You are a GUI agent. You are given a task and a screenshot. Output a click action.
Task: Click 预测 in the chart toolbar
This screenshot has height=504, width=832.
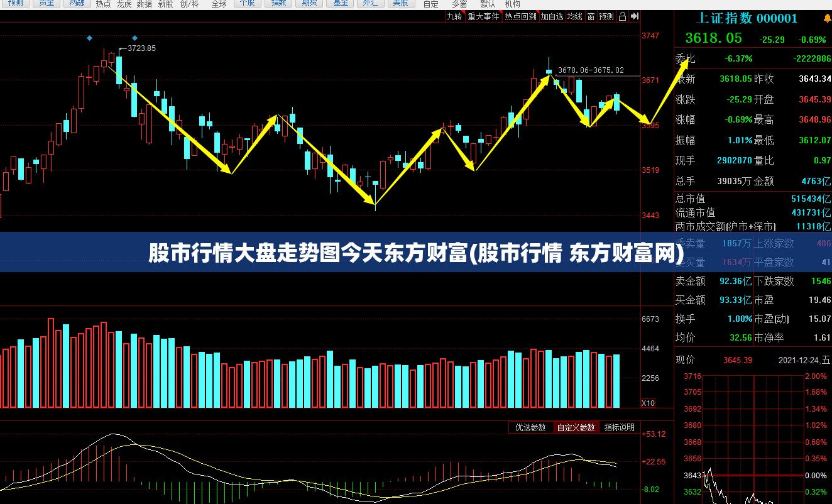pos(606,17)
